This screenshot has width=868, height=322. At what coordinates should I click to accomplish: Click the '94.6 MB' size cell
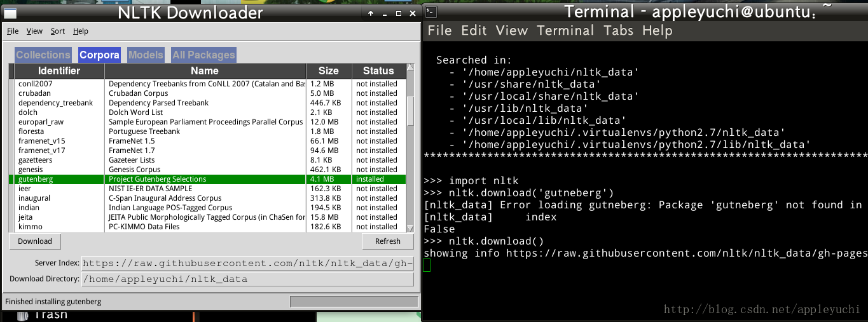(324, 151)
